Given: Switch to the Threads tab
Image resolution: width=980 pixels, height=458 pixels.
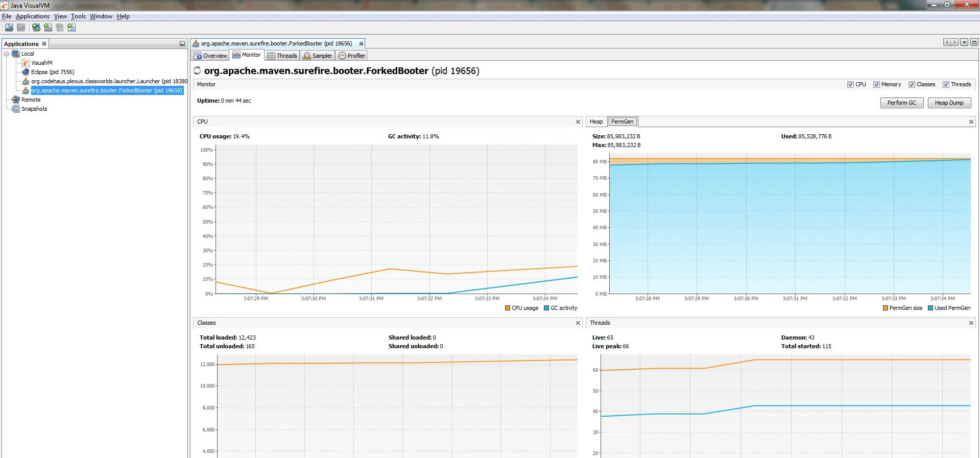Looking at the screenshot, I should pos(282,56).
